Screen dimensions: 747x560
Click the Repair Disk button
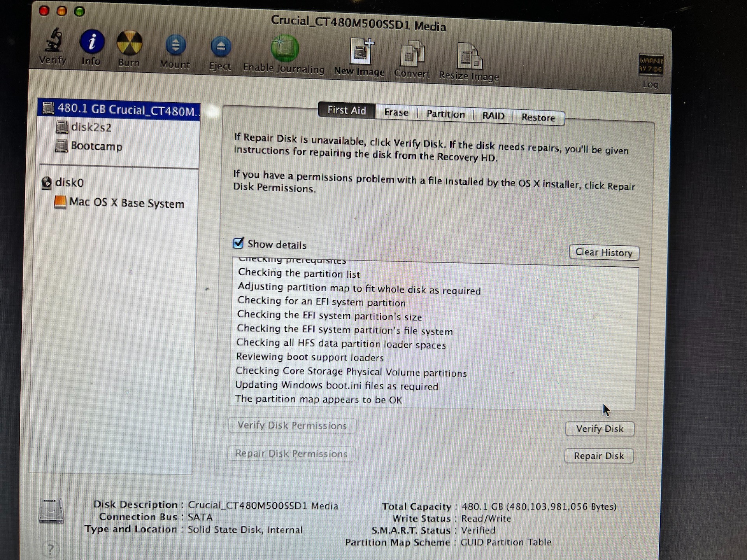[599, 456]
